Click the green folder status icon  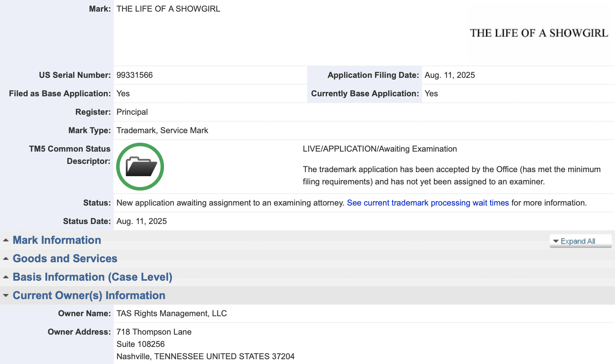(140, 167)
